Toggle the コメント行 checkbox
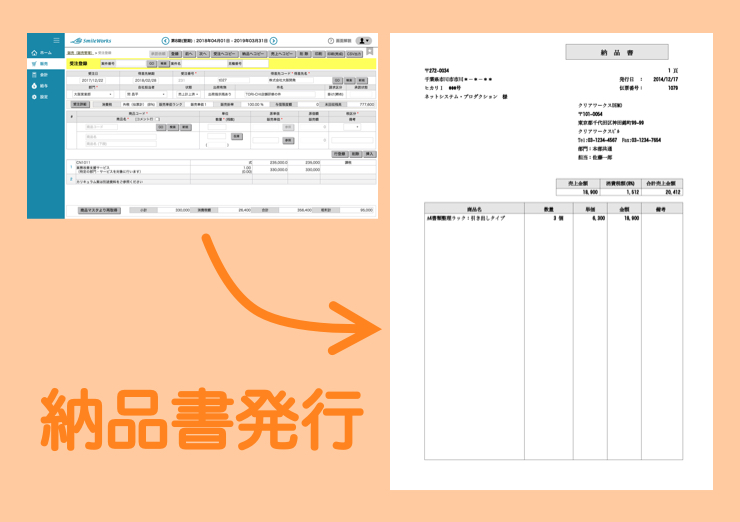 click(158, 119)
